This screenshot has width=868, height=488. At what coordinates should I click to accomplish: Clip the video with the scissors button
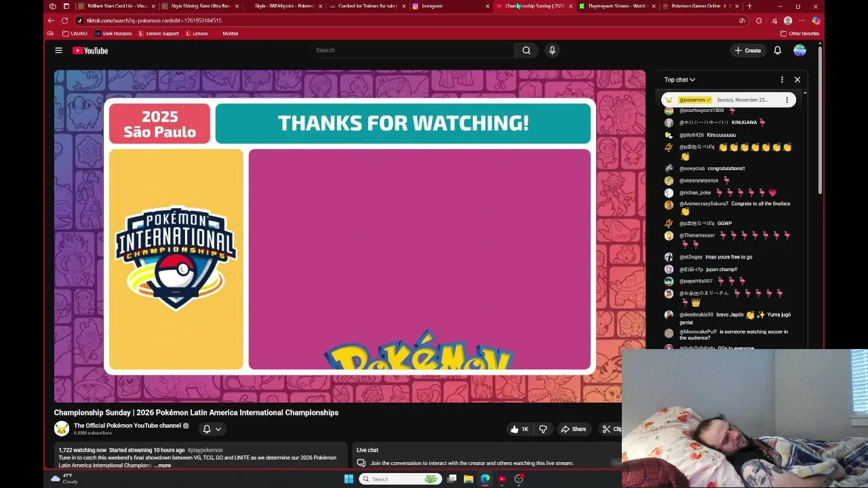coord(611,429)
